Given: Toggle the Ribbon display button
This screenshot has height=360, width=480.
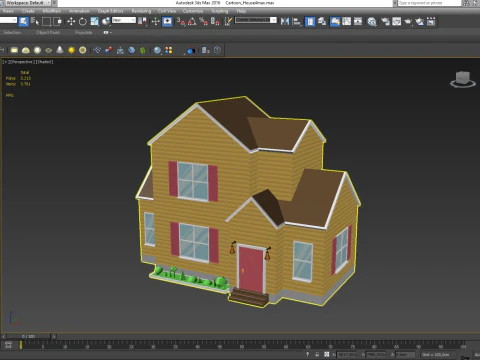Looking at the screenshot, I should pos(335,22).
